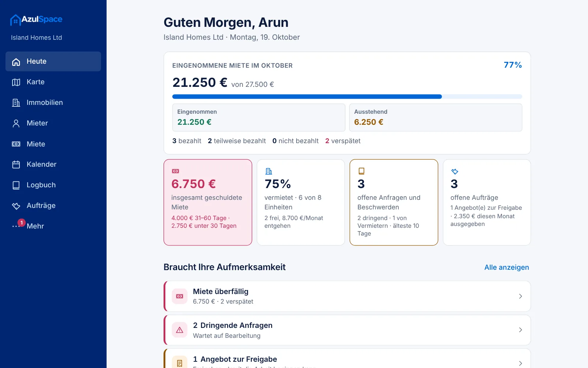Open the 2 Dringende Anfragen item
Screen dimensions: 588x368
pyautogui.click(x=347, y=330)
